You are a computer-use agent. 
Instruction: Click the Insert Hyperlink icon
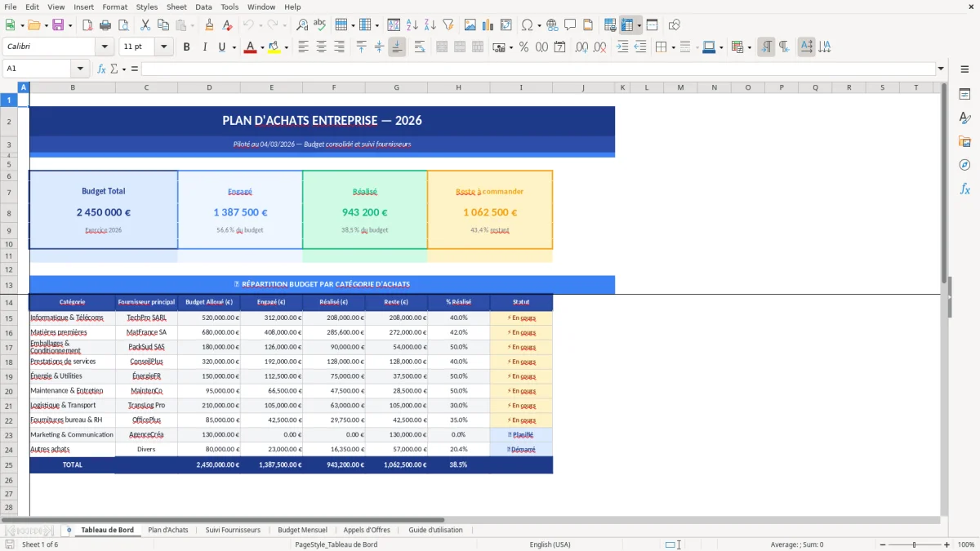[552, 25]
